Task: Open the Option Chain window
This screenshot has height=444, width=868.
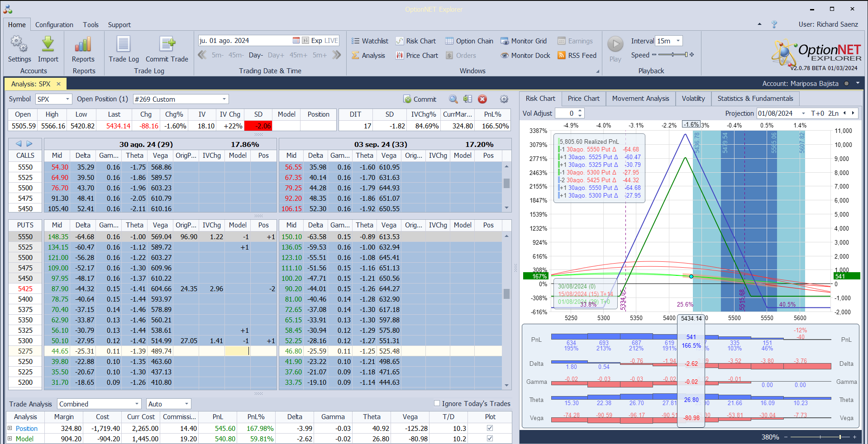Action: (469, 41)
